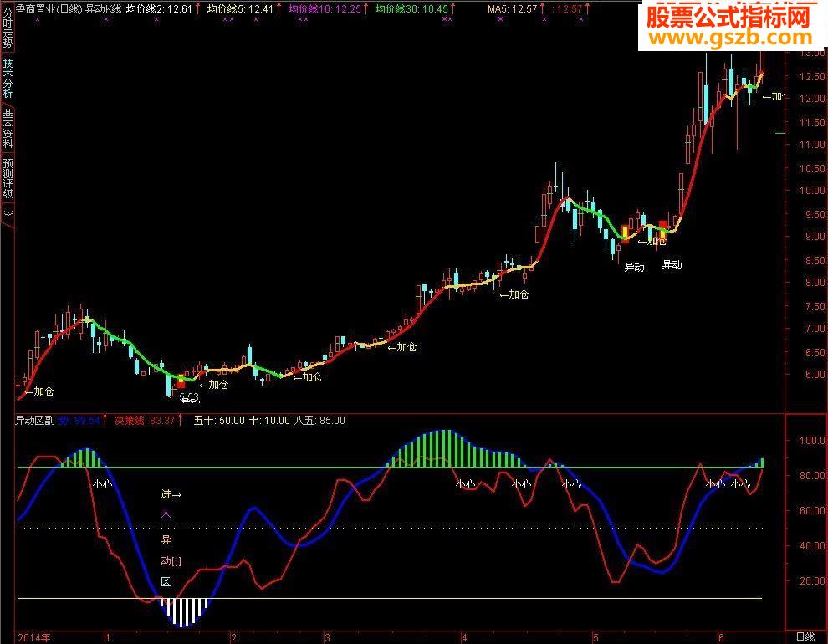This screenshot has width=828, height=644.
Task: Select the purple 均价线10: 12.25 label
Action: (x=325, y=9)
